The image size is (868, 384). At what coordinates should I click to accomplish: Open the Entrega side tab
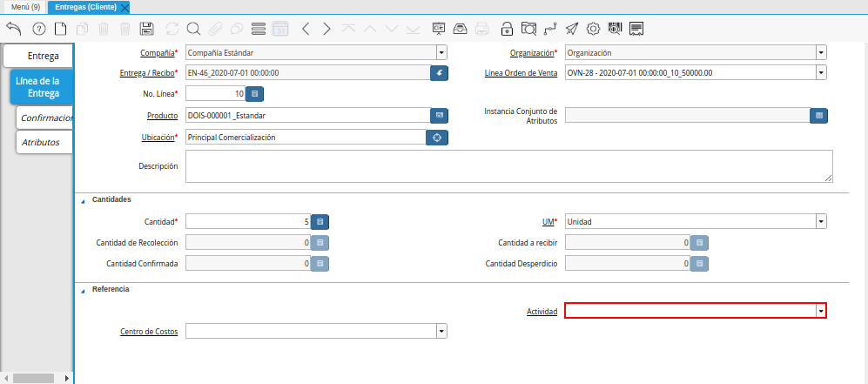click(38, 56)
